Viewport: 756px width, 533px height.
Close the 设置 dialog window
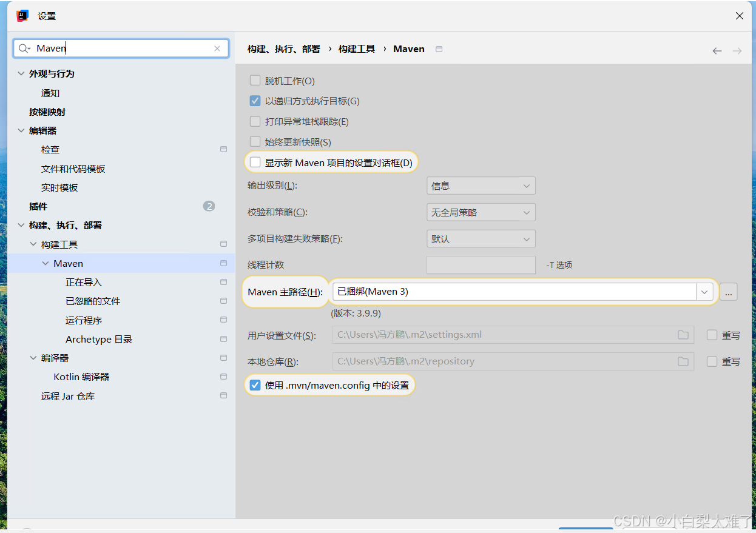[x=740, y=16]
